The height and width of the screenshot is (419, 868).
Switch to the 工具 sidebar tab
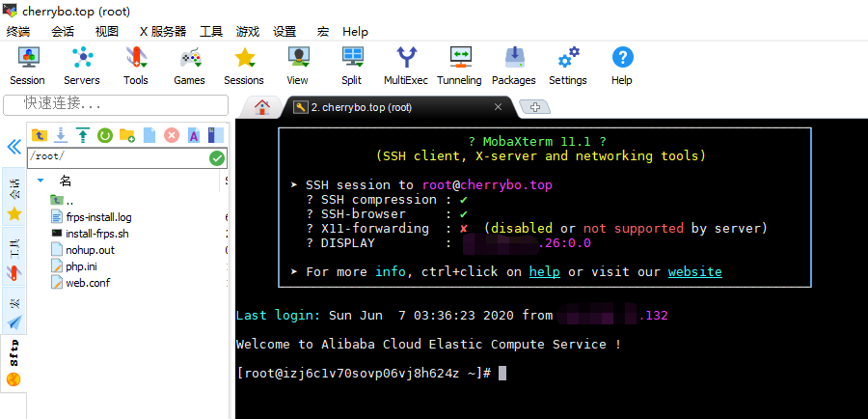coord(14,257)
